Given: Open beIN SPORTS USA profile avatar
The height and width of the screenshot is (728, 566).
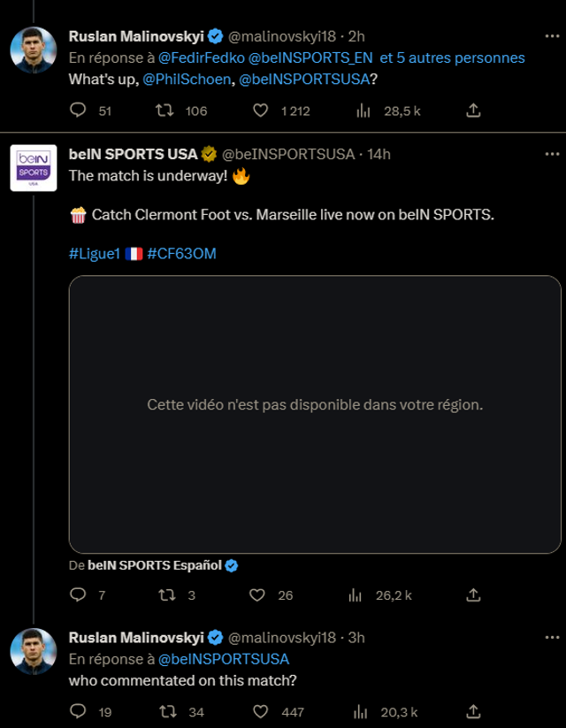Looking at the screenshot, I should click(34, 168).
